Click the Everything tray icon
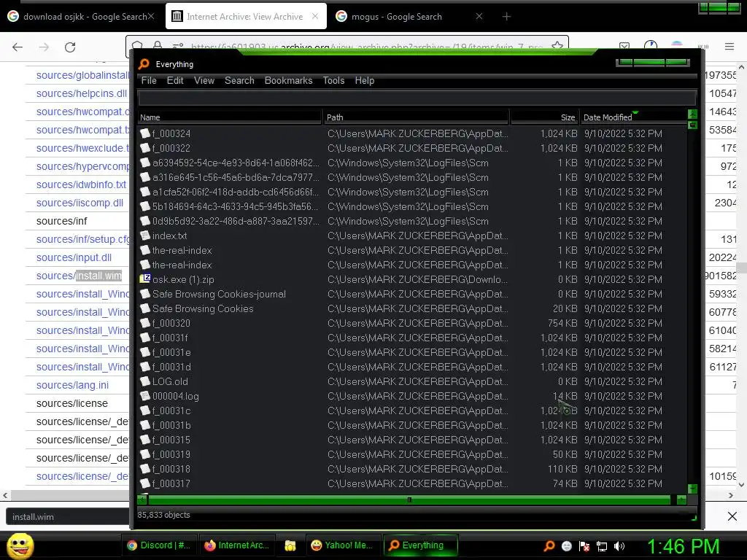Viewport: 747px width, 560px height. pyautogui.click(x=549, y=546)
